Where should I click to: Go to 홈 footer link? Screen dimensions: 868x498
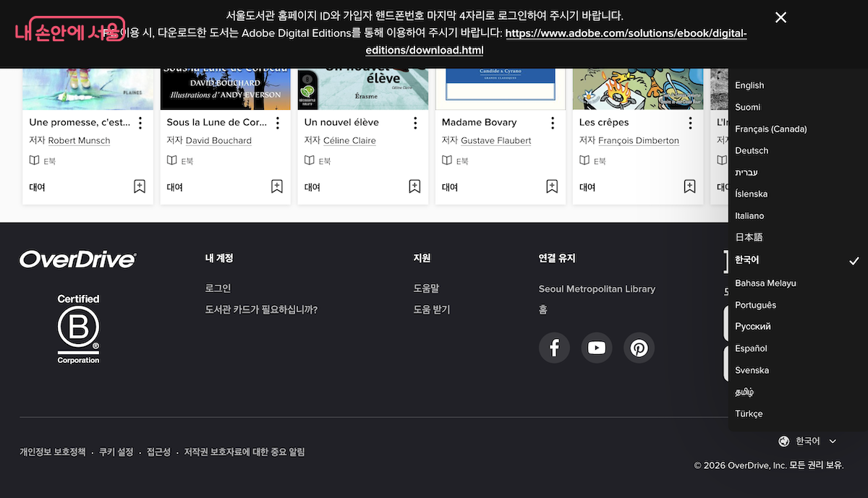pos(543,309)
